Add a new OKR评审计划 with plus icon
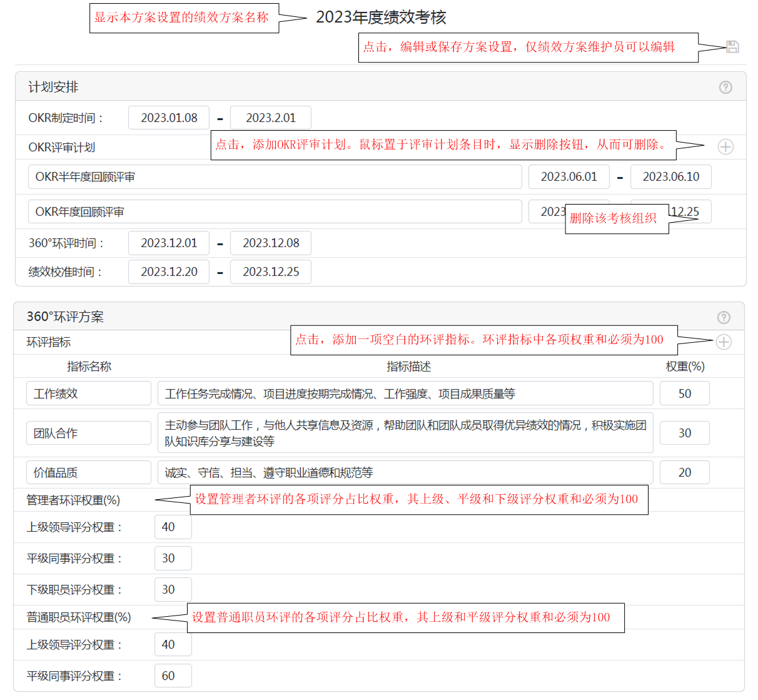 coord(725,147)
